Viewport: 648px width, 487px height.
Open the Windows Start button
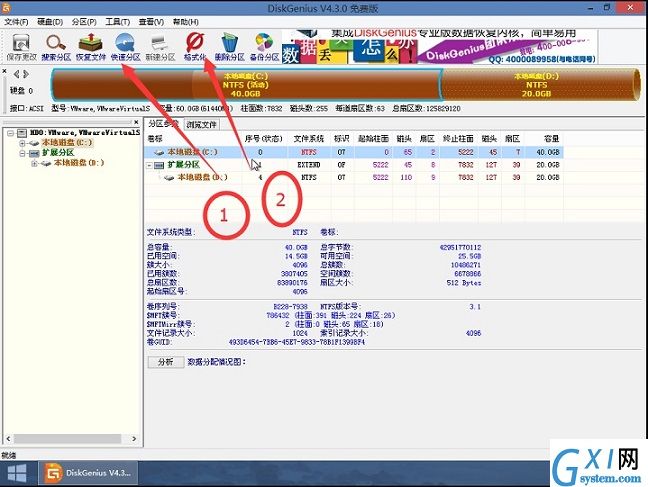point(17,474)
